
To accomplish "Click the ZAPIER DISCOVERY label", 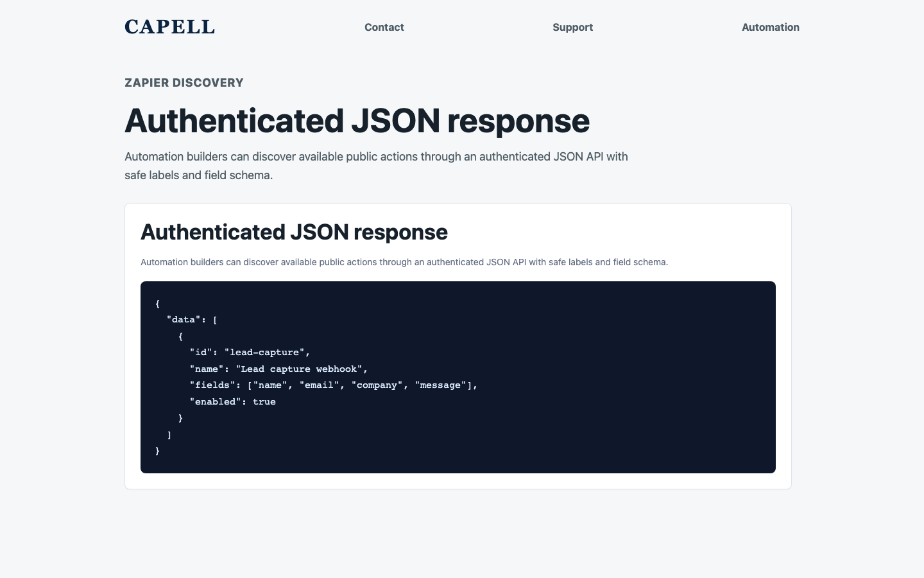I will (184, 83).
